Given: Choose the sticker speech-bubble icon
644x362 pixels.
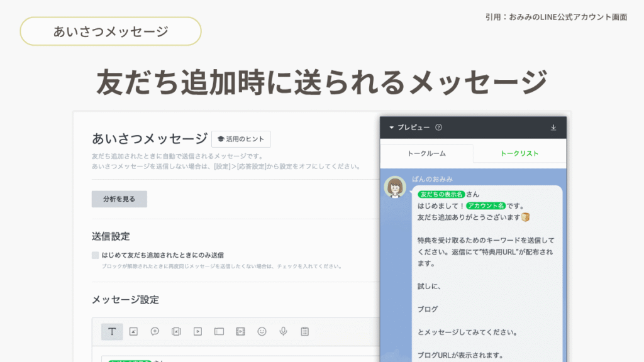Looking at the screenshot, I should click(155, 331).
